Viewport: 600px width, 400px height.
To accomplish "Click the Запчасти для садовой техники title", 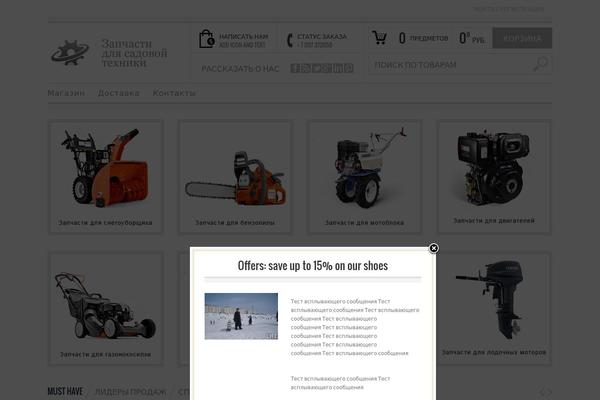I will point(134,53).
